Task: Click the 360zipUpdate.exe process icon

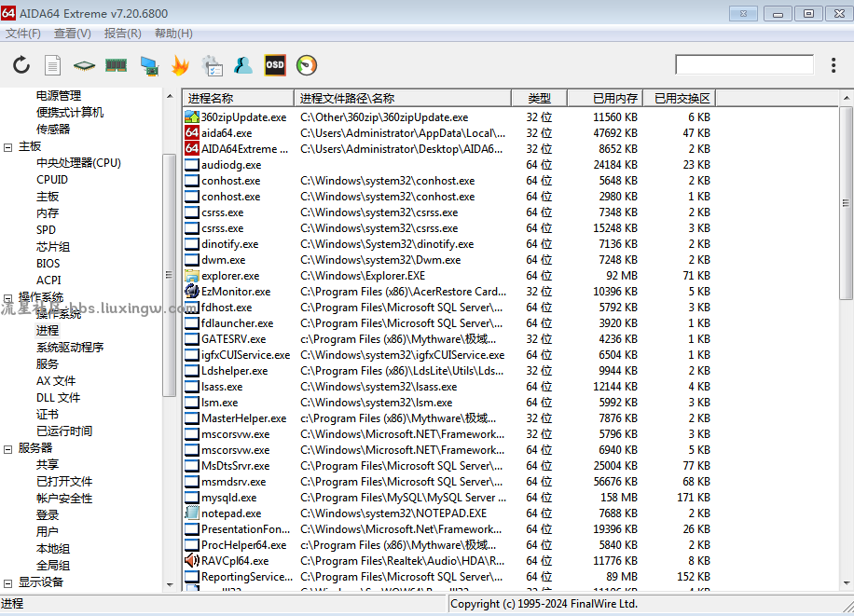Action: tap(192, 117)
